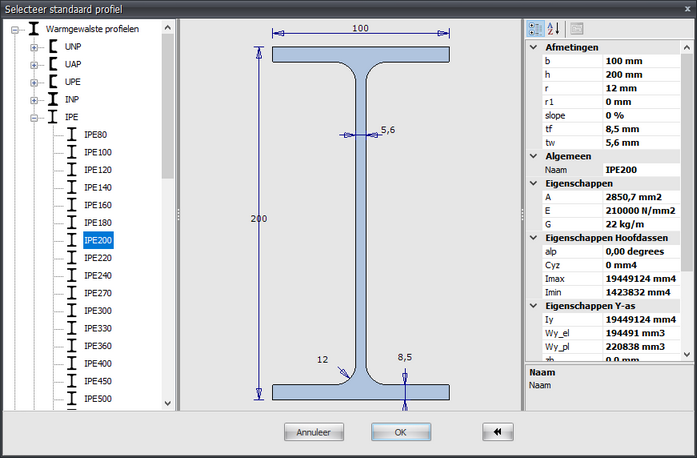Click the property grid scroll up arrow

[x=687, y=47]
